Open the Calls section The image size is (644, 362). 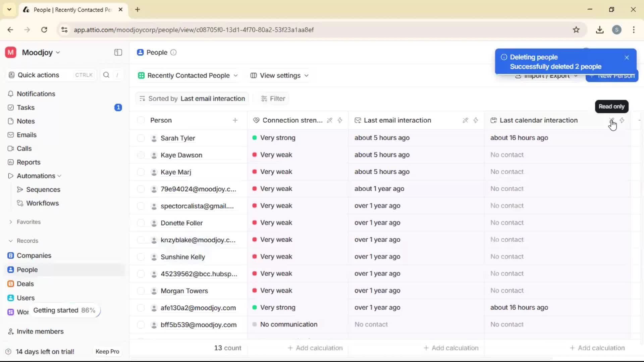tap(24, 148)
